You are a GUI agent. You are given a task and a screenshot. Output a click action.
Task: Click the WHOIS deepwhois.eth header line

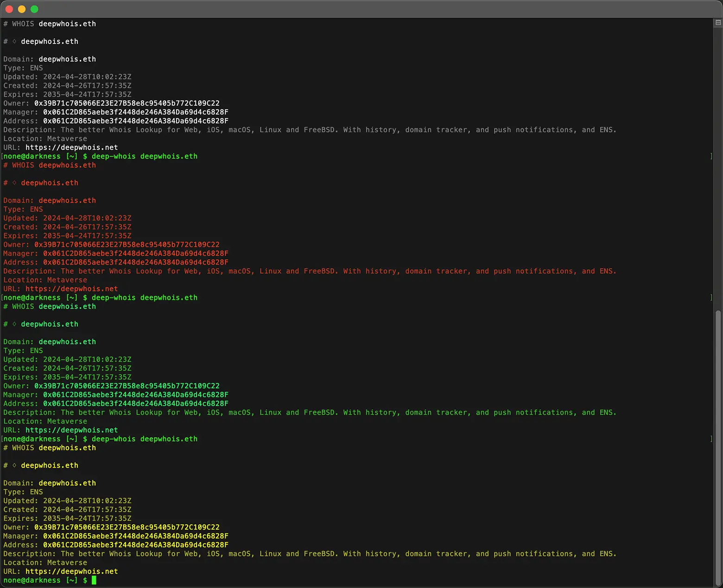(50, 24)
